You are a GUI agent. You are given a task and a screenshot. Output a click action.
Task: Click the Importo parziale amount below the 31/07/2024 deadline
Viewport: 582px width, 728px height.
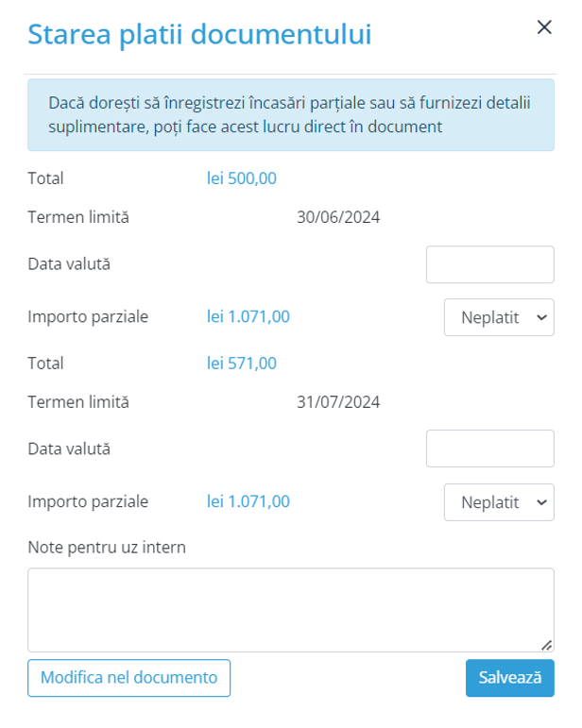[x=248, y=502]
